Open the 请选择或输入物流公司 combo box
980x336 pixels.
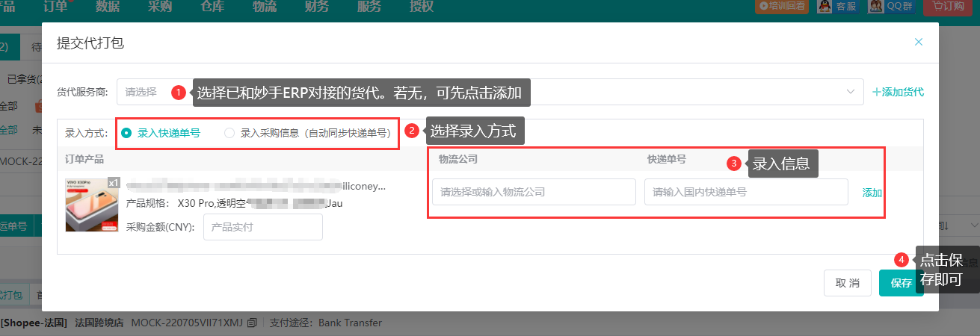click(x=534, y=192)
